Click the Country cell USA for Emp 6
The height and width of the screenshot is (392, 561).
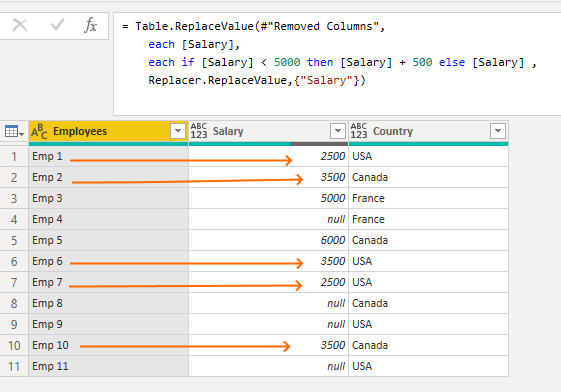click(x=428, y=261)
